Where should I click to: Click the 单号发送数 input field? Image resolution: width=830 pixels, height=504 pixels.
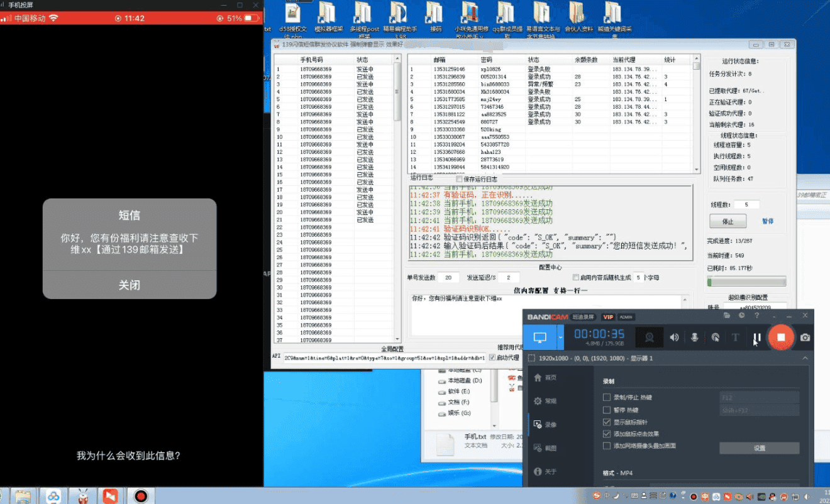point(448,278)
